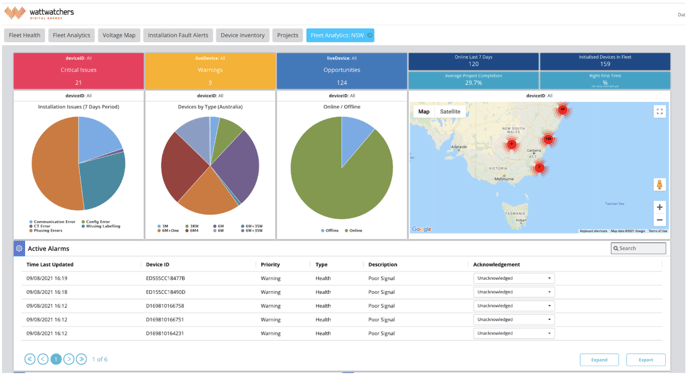The height and width of the screenshot is (375, 688).
Task: Open the Critical Issues red card
Action: (79, 71)
